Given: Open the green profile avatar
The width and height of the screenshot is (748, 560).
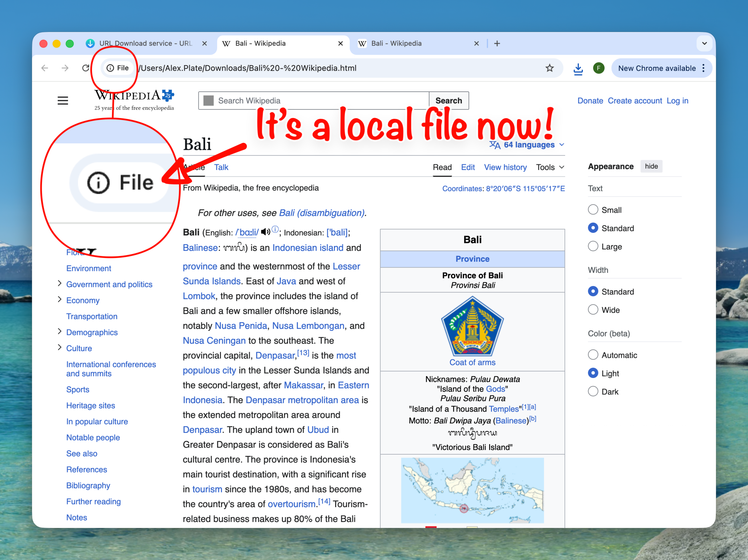Looking at the screenshot, I should tap(598, 68).
